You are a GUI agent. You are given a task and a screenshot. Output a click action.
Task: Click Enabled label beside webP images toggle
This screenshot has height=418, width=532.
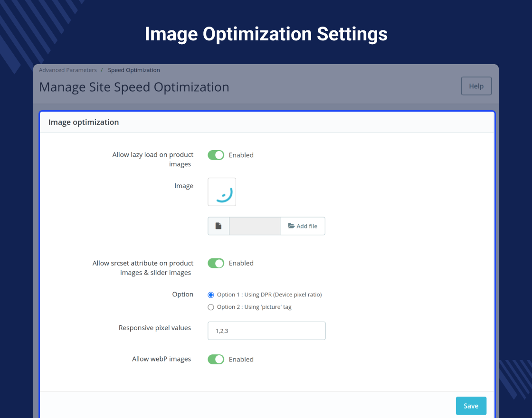point(241,359)
